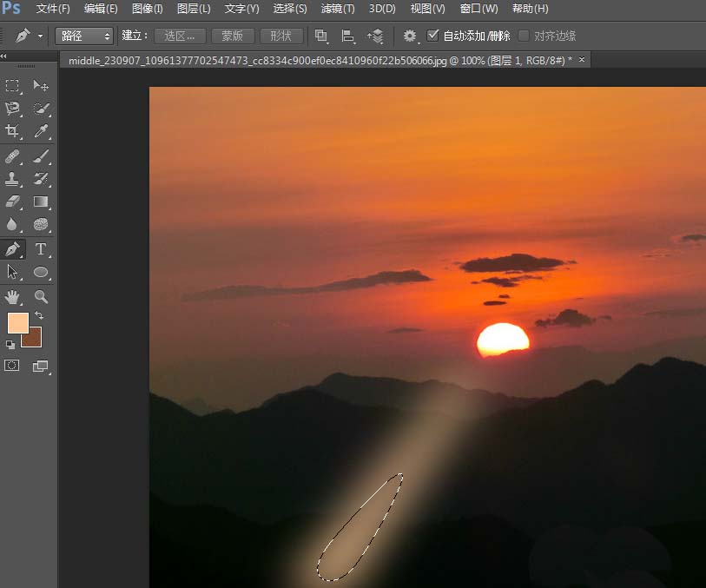Select the Rectangular Marquee tool
The height and width of the screenshot is (588, 706).
point(12,86)
